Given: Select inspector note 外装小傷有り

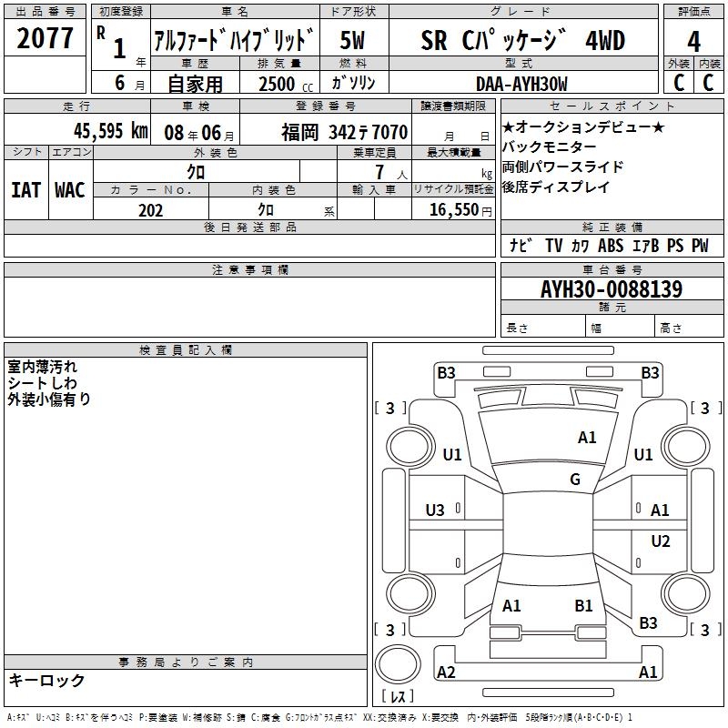Looking at the screenshot, I should (x=49, y=399).
